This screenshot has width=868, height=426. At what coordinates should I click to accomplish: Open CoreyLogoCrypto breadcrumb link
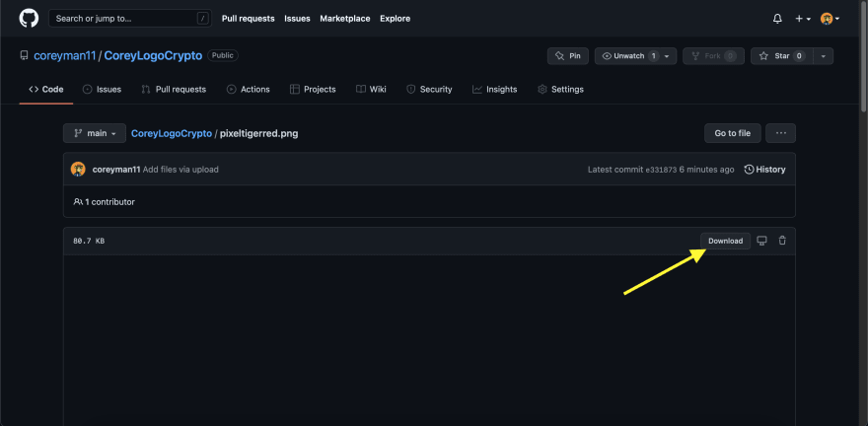[x=172, y=133]
